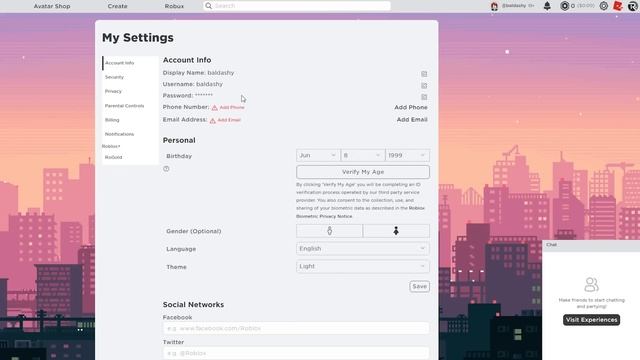Open the settings gear icon in top bar
640x360 pixels.
pyautogui.click(x=604, y=6)
